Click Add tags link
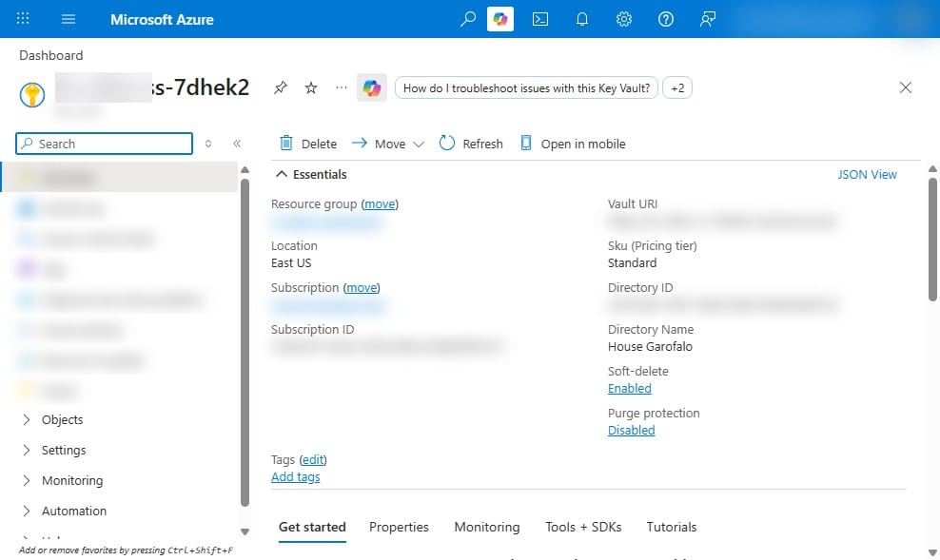Image resolution: width=940 pixels, height=560 pixels. pyautogui.click(x=296, y=477)
